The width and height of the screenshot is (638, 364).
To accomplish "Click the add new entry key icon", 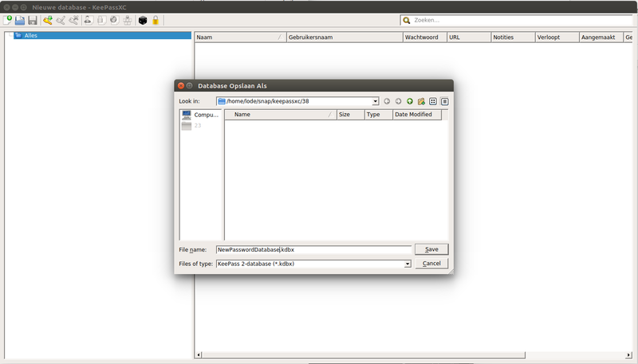I will click(x=48, y=20).
